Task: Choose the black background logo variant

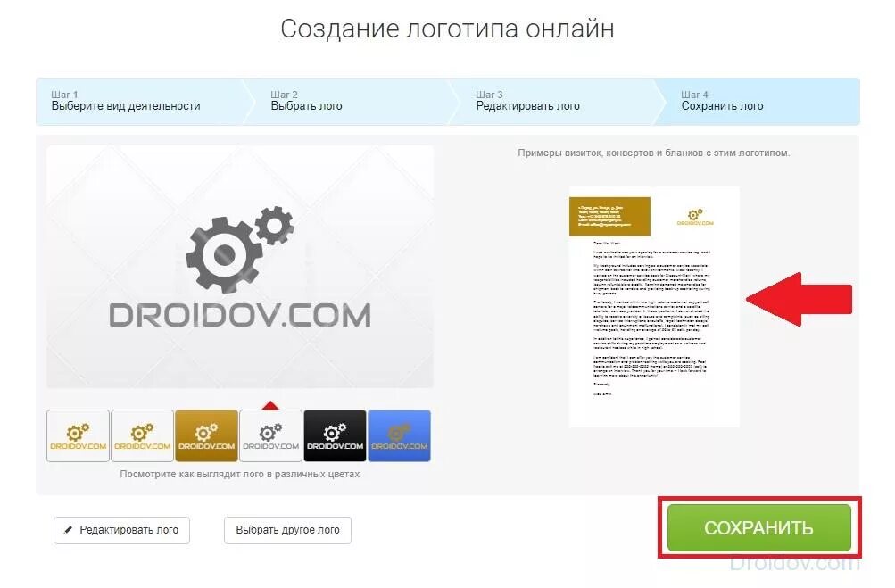Action: (335, 435)
